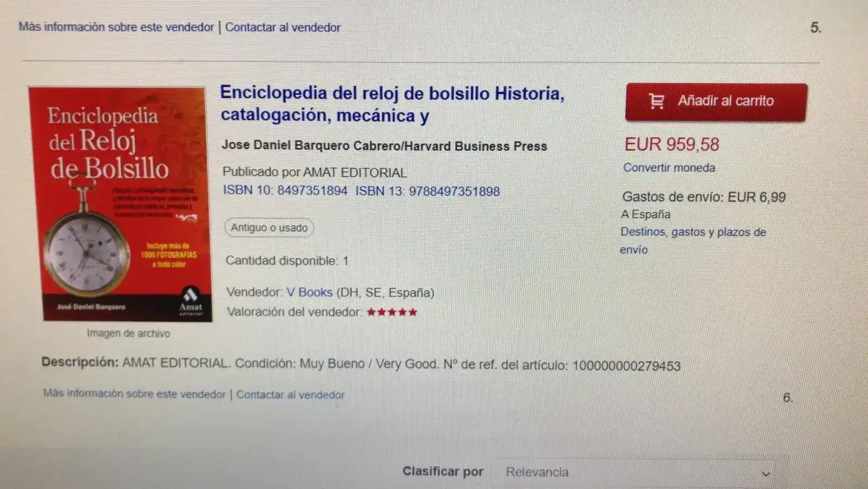Click the EUR 959,58 price

click(x=672, y=144)
